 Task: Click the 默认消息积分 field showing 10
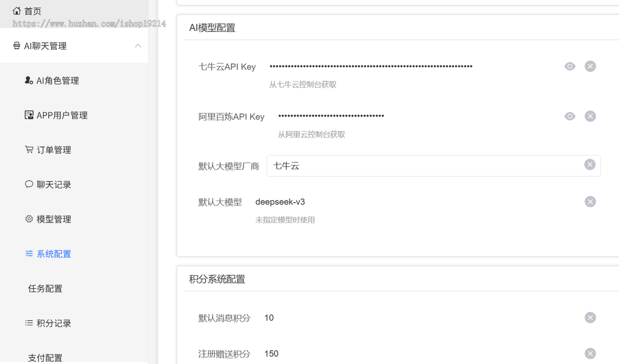tap(420, 318)
